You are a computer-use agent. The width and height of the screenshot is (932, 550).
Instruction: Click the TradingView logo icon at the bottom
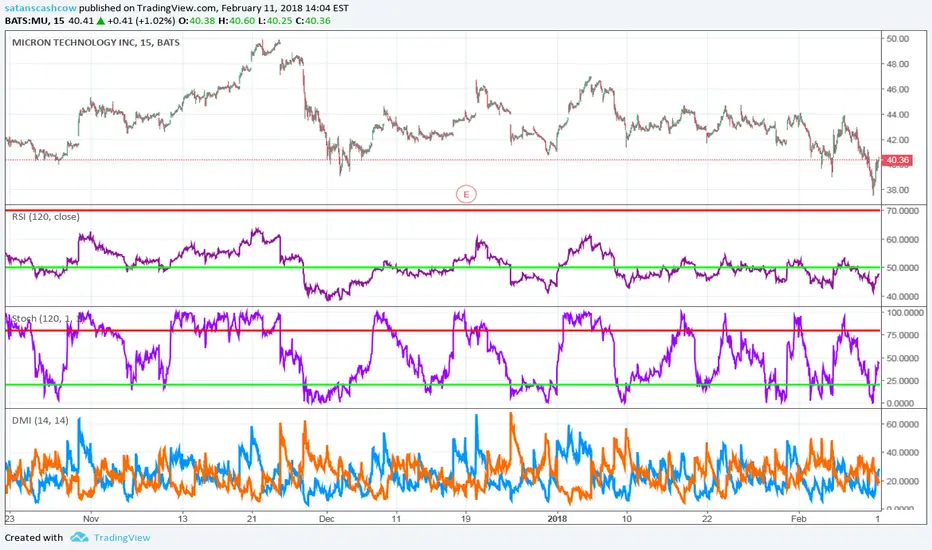[x=79, y=538]
